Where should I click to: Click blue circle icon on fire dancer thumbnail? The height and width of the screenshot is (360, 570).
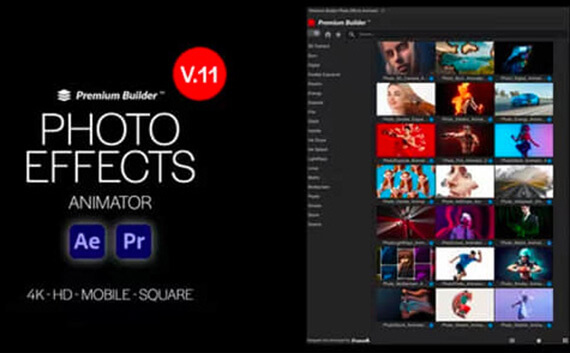coord(490,119)
